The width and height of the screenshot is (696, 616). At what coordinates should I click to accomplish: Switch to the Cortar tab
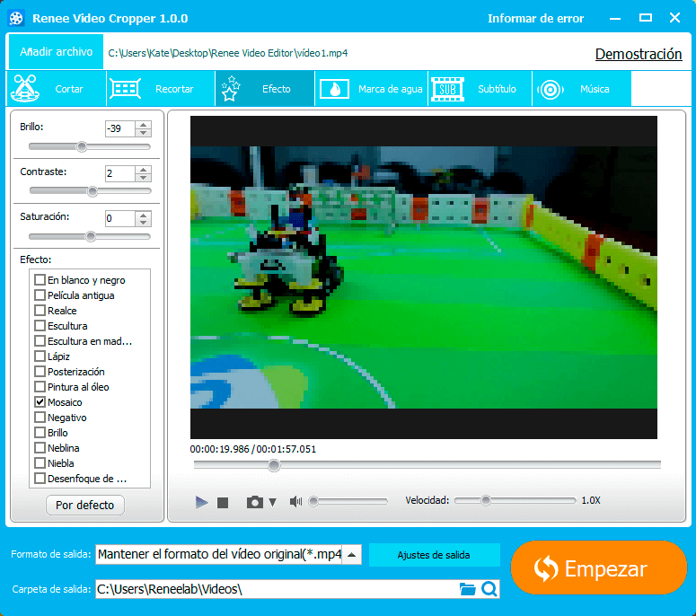[57, 88]
